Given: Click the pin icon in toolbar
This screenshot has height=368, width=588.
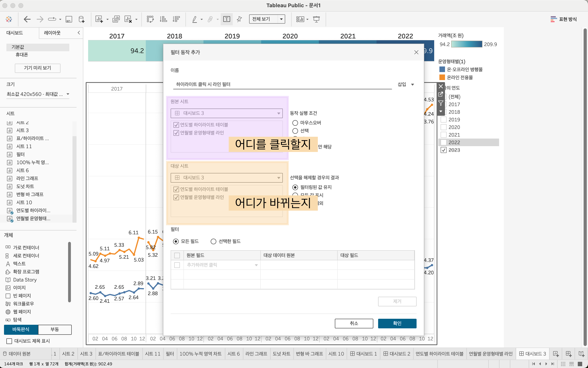Looking at the screenshot, I should click(x=239, y=19).
